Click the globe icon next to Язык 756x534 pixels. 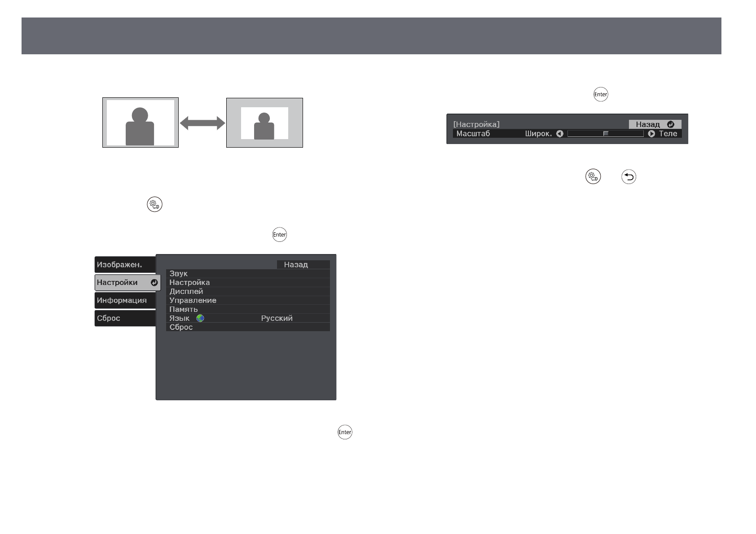(200, 318)
